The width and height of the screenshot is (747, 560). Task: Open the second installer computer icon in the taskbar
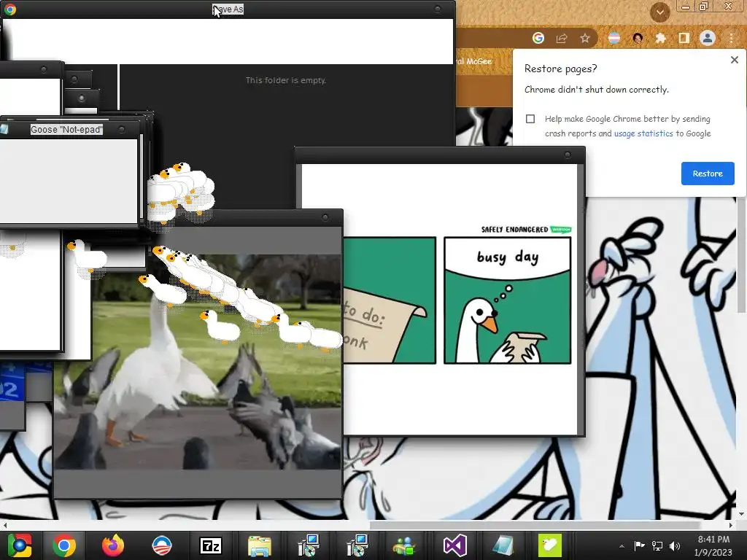click(357, 545)
